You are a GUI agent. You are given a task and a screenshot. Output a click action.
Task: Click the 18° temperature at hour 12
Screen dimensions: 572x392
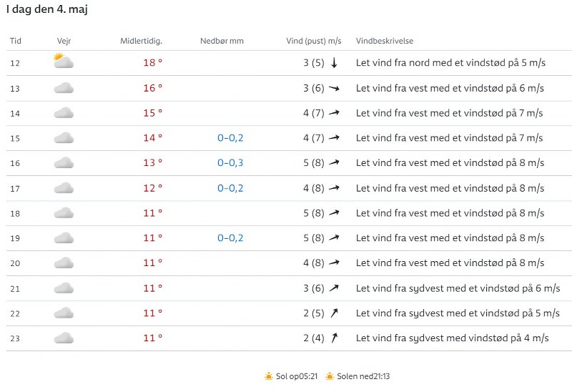coord(152,63)
